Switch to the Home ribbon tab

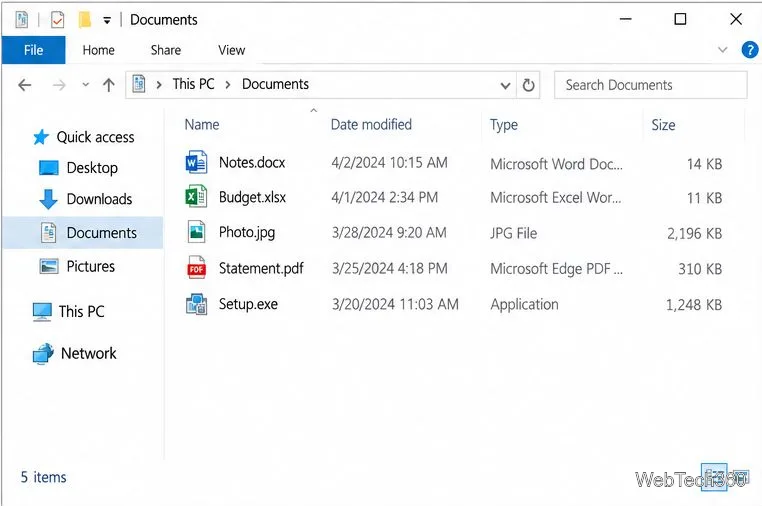[x=99, y=50]
